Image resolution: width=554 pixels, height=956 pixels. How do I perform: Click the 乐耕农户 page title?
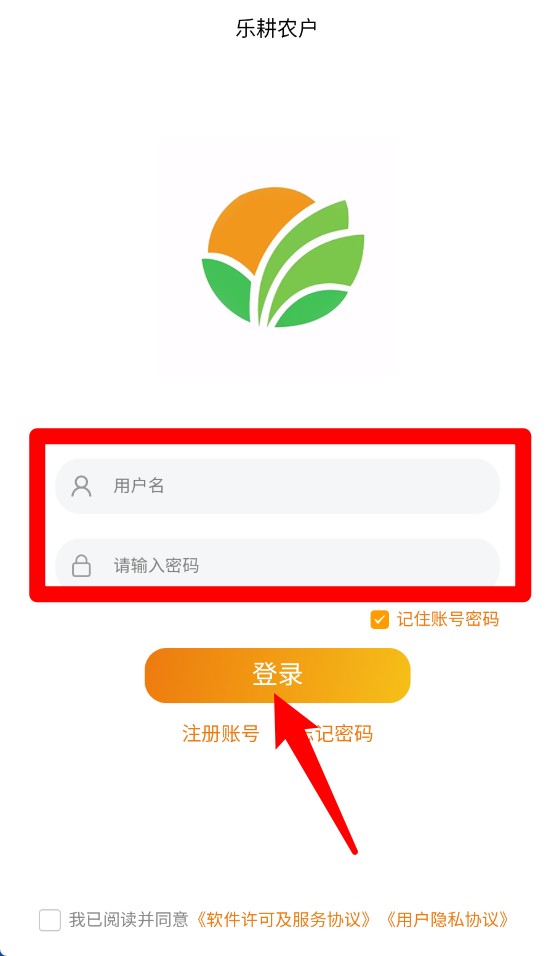[277, 28]
